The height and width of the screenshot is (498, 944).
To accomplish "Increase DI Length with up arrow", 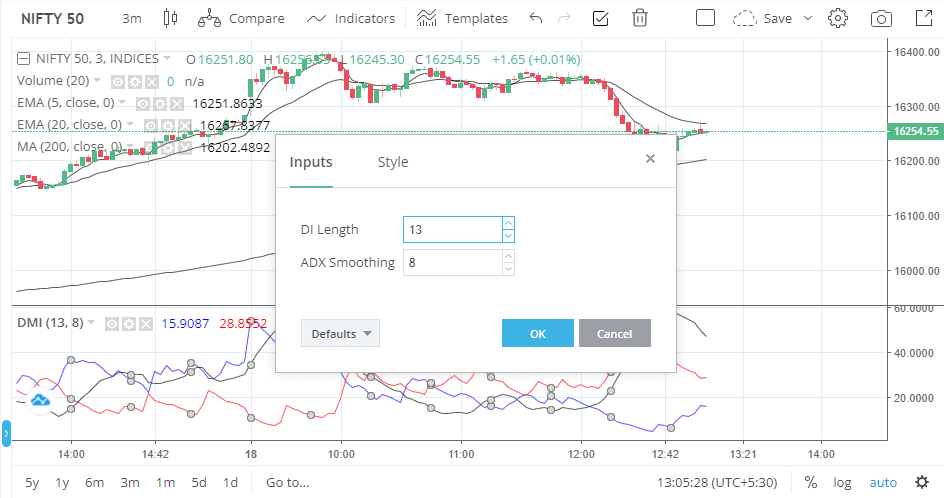I will [508, 223].
